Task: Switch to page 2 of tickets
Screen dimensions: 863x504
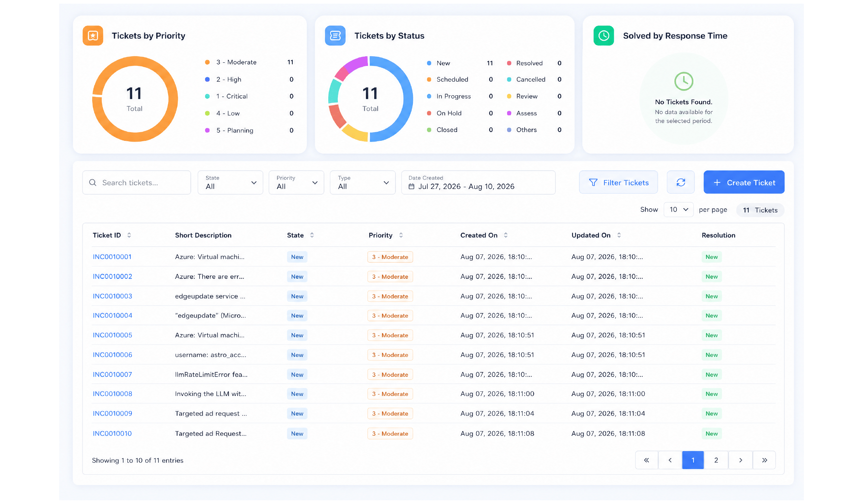Action: [716, 460]
